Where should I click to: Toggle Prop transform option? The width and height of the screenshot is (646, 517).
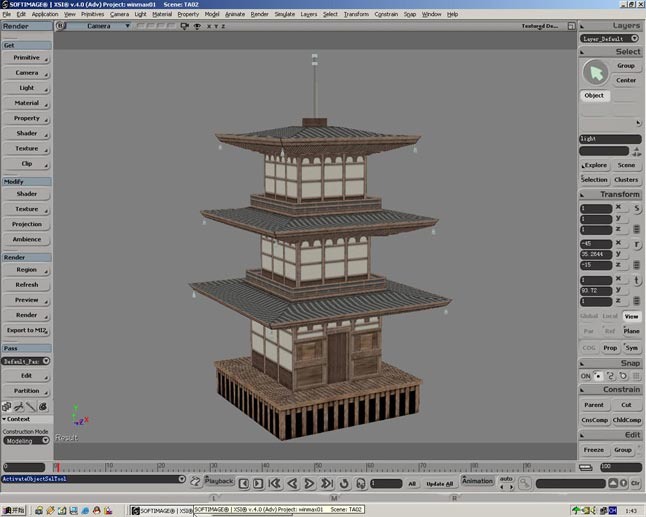(x=610, y=348)
